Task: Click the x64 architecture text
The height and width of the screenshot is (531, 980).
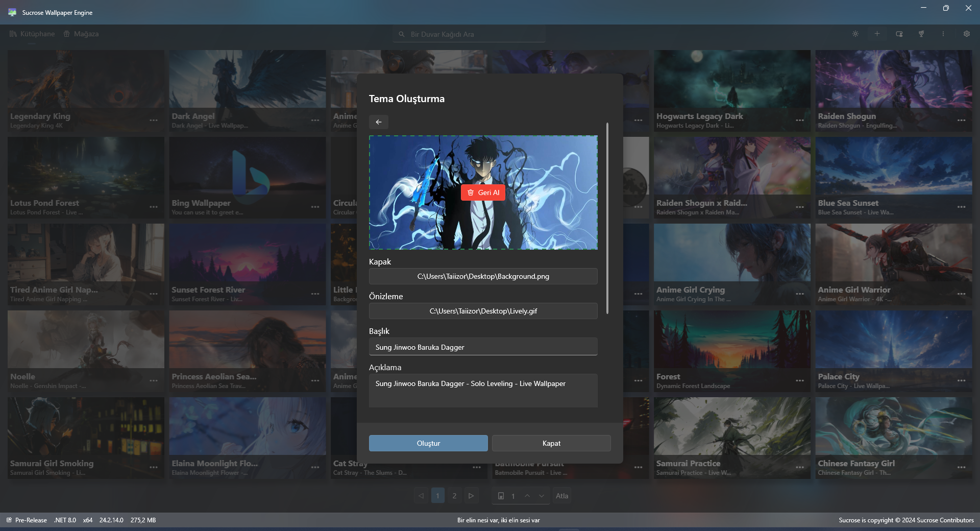Action: (88, 520)
